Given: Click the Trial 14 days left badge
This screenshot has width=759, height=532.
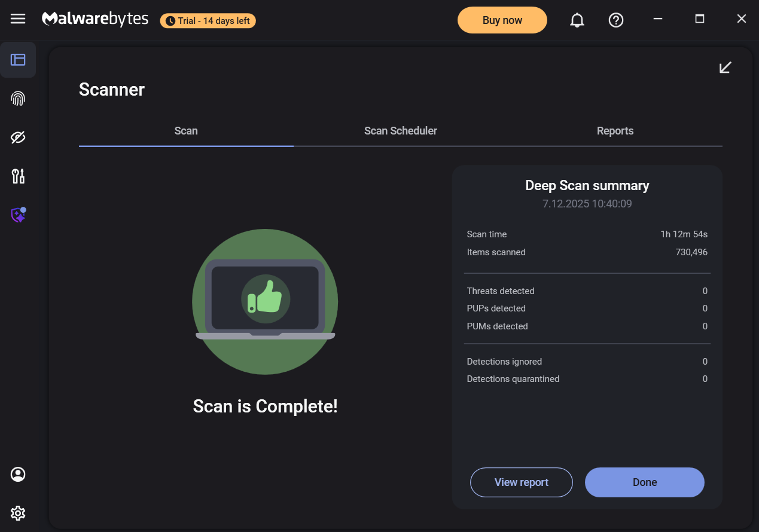Looking at the screenshot, I should click(x=208, y=21).
